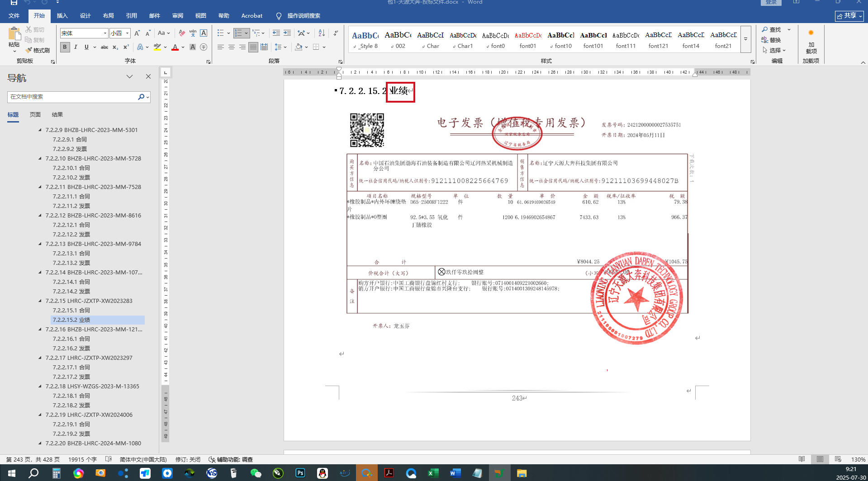Apply the font101 style from the gallery

(593, 40)
